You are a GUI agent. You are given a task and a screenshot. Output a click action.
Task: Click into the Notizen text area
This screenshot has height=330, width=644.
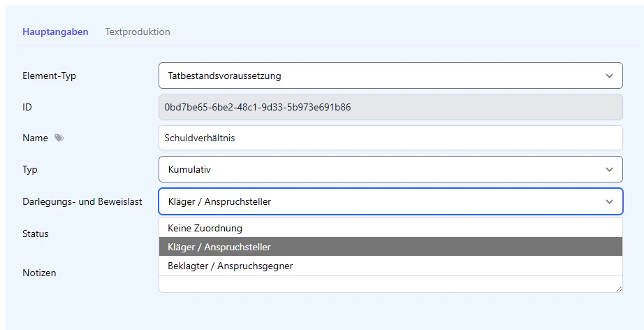tap(390, 284)
